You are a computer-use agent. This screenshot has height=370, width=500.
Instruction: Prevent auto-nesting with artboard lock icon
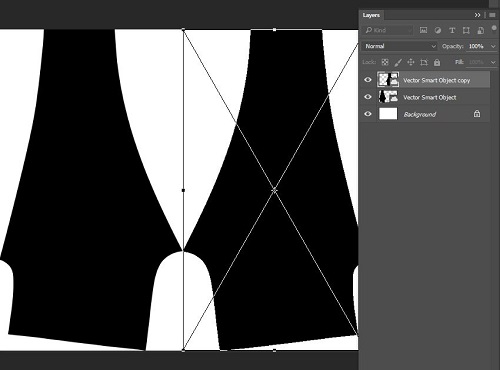click(x=424, y=62)
